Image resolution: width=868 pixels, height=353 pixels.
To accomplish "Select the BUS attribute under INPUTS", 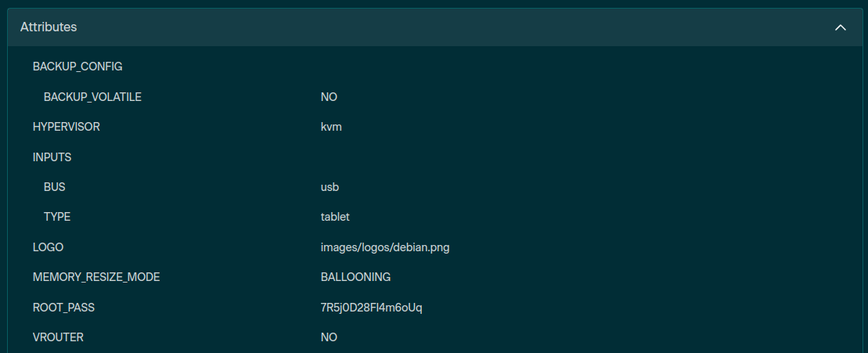I will click(x=55, y=187).
